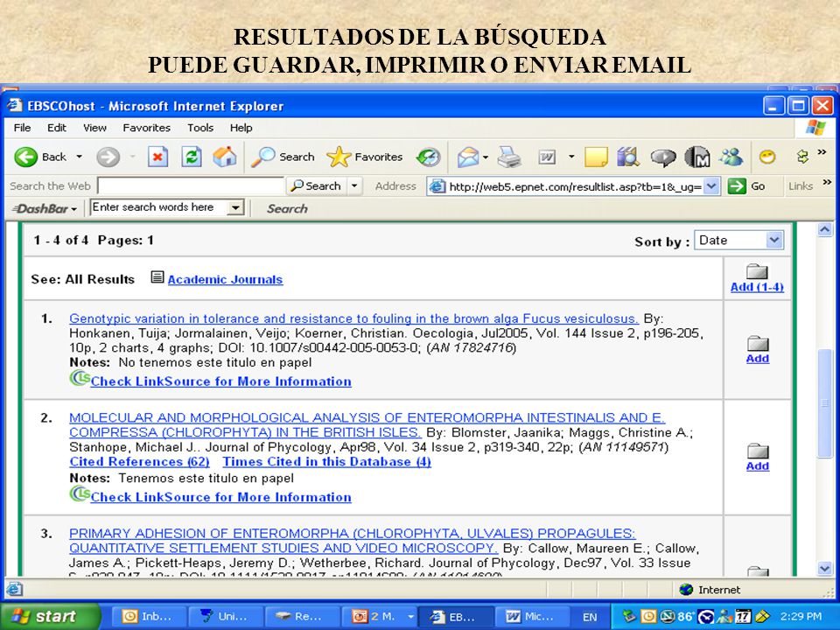The image size is (840, 630).
Task: Open the Mail button dropdown arrow
Action: point(486,157)
